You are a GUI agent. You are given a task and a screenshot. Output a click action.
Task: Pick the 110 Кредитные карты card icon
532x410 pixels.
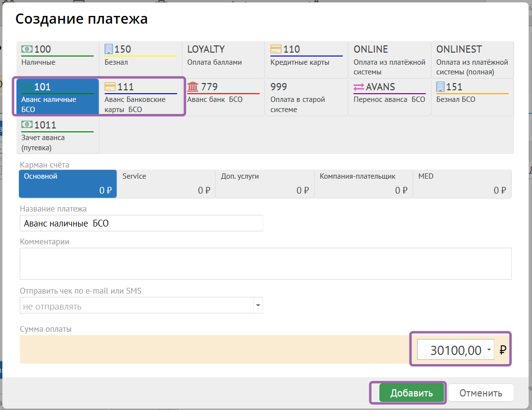click(x=276, y=49)
